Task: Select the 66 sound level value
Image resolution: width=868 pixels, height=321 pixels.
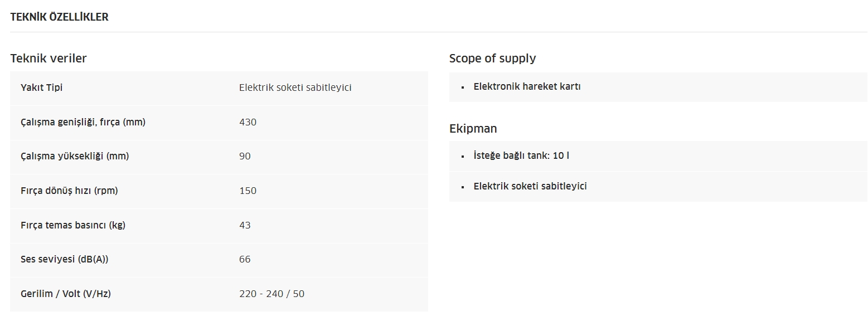Action: pyautogui.click(x=245, y=259)
